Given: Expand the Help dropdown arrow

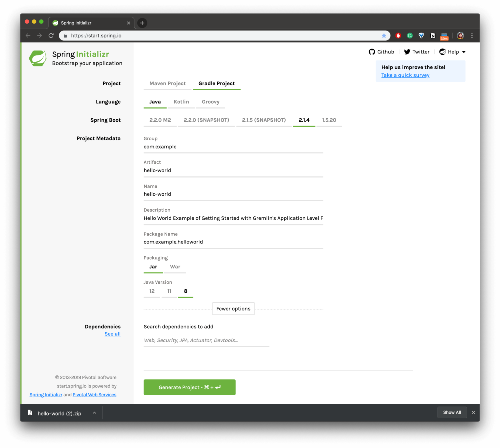Looking at the screenshot, I should click(x=464, y=52).
